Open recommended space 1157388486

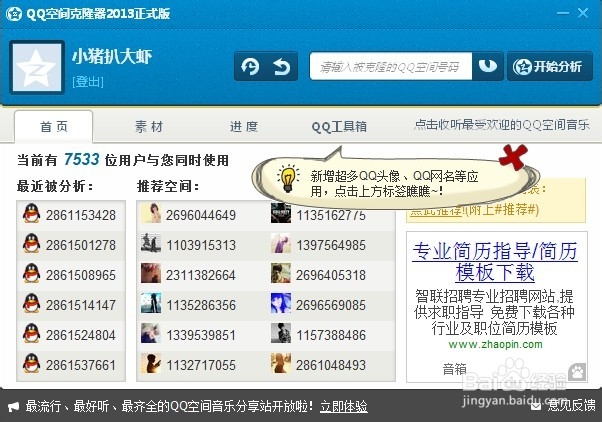(x=331, y=335)
